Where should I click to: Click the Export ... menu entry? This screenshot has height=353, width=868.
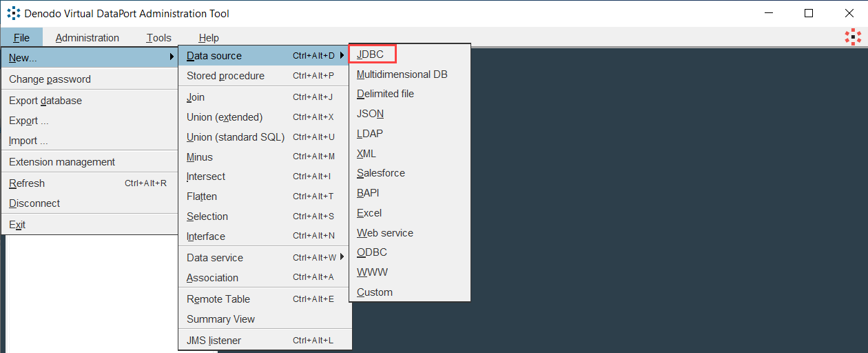[x=90, y=121]
